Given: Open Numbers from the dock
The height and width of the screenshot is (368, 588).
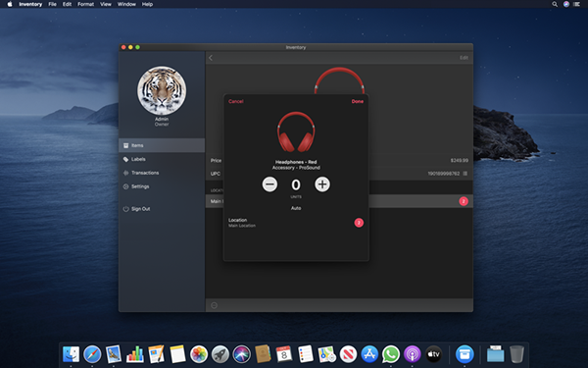Looking at the screenshot, I should click(x=135, y=353).
